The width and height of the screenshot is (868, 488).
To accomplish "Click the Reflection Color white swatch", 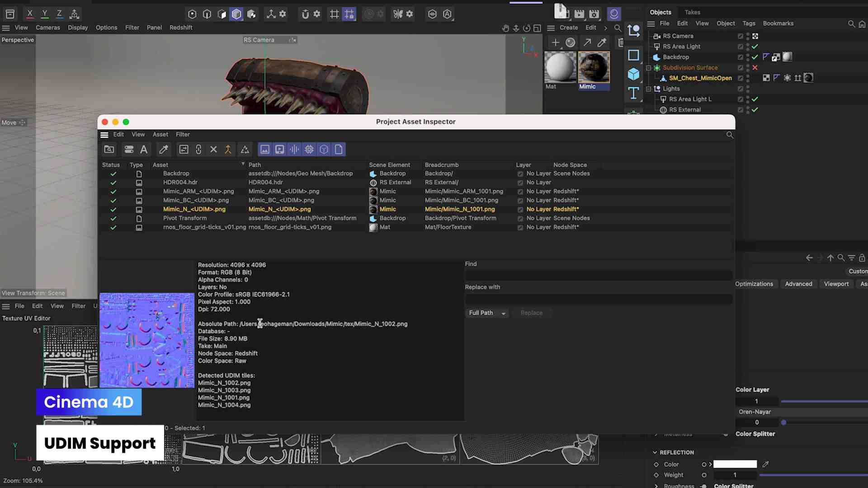I will tap(735, 464).
